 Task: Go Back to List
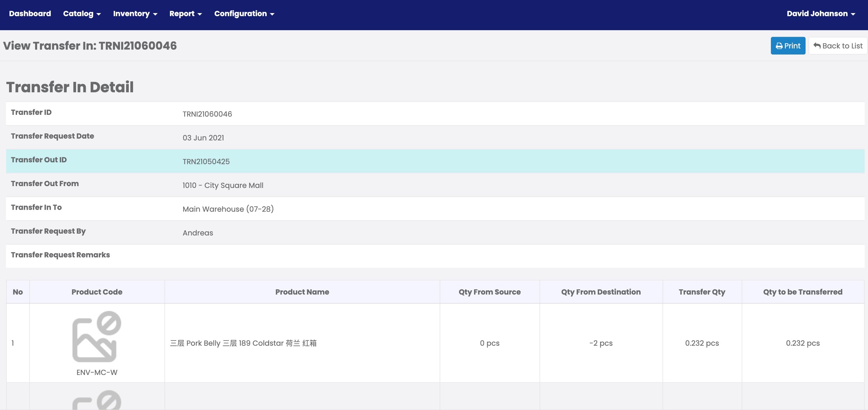(838, 45)
